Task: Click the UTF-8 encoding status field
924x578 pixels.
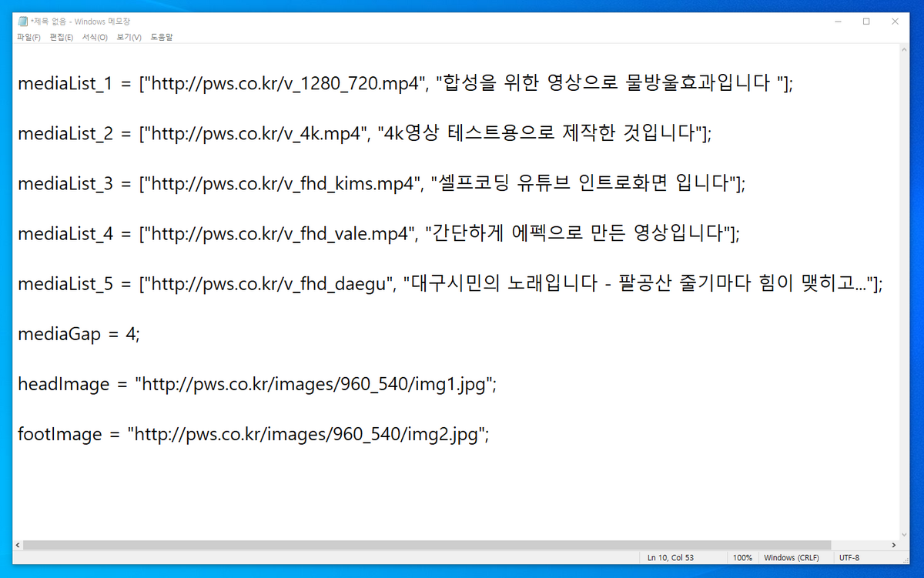Action: coord(849,557)
